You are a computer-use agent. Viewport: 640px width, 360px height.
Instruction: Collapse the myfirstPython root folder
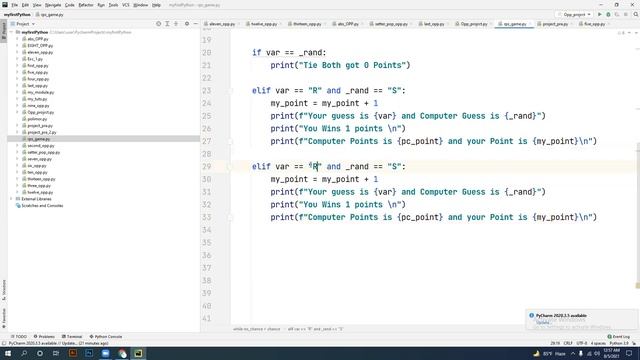[12, 32]
